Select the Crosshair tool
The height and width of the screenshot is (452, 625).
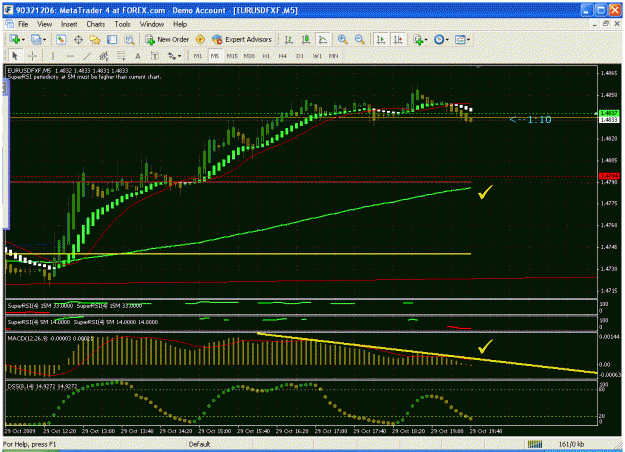click(x=33, y=56)
